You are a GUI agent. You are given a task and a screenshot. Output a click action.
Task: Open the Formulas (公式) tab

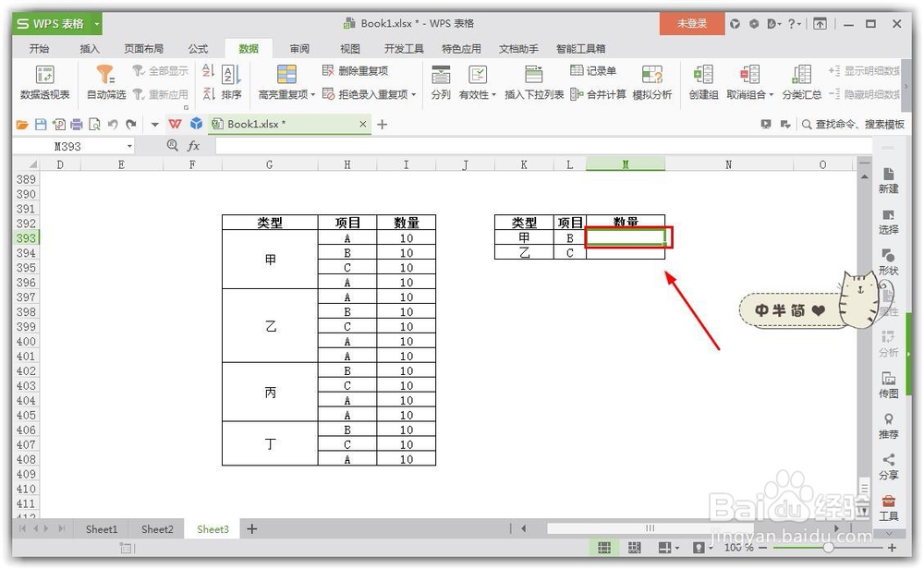pos(198,49)
